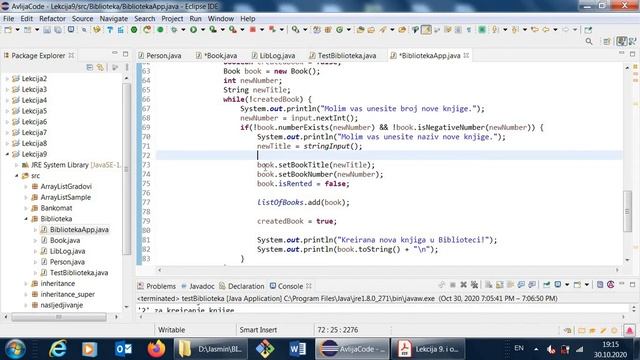Open the New wizard dropdown arrow
Viewport: 640px width, 360px height.
[x=17, y=30]
